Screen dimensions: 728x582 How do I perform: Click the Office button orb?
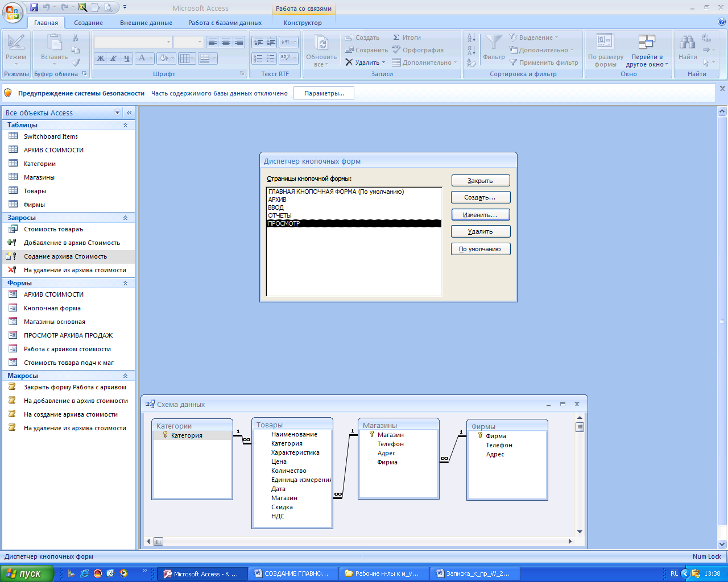pyautogui.click(x=13, y=12)
